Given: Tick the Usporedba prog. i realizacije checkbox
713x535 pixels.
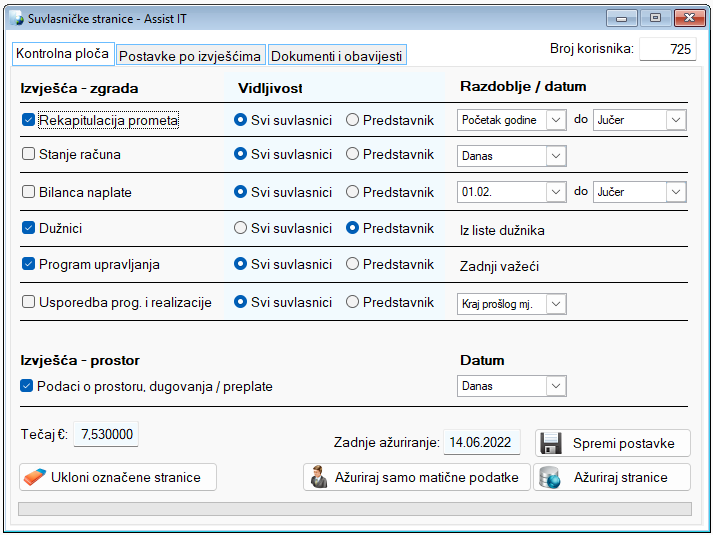Looking at the screenshot, I should pyautogui.click(x=28, y=302).
